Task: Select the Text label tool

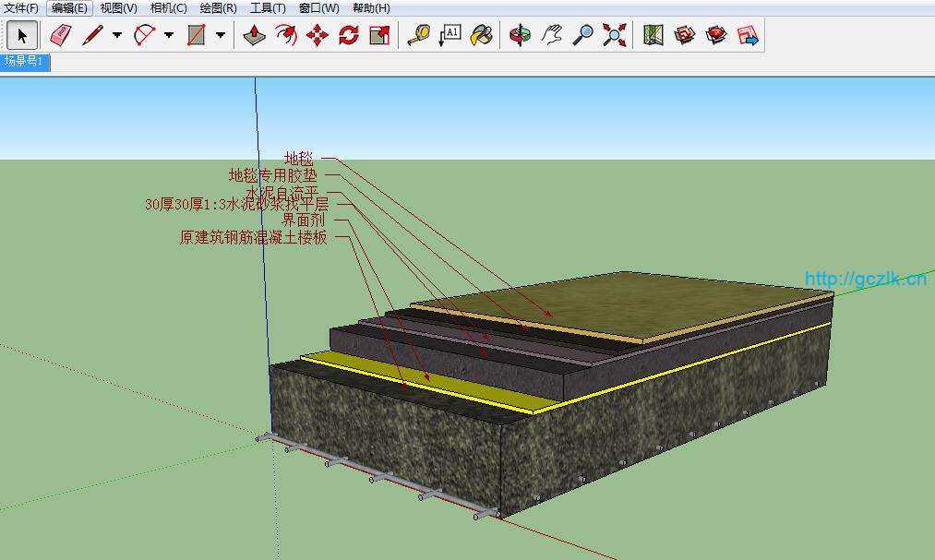Action: click(450, 36)
